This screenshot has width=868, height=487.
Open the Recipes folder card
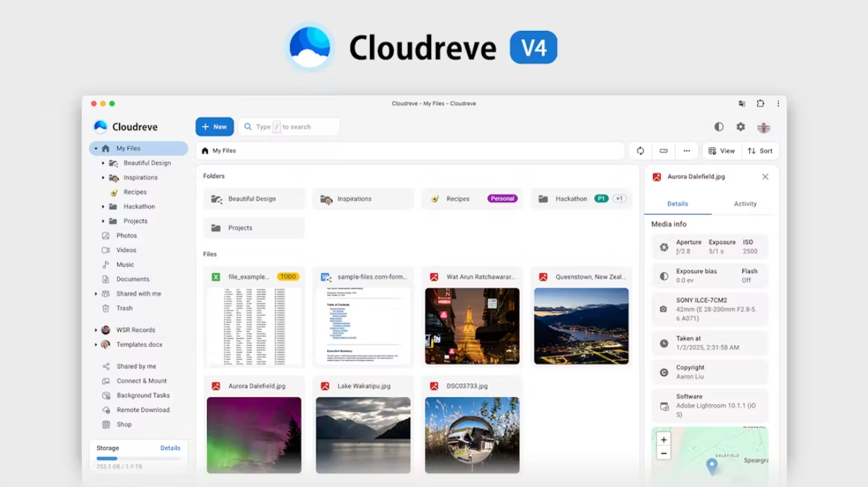click(472, 199)
